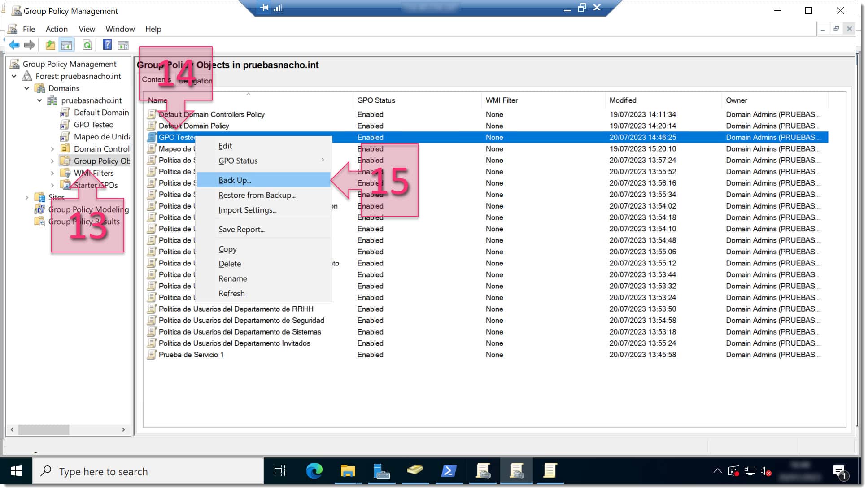Open the GPO Status submenu arrow
868x491 pixels.
click(x=323, y=160)
